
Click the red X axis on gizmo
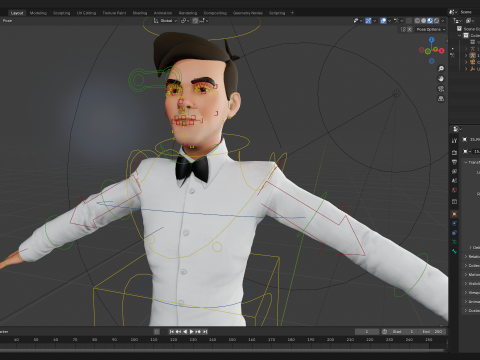[x=442, y=51]
